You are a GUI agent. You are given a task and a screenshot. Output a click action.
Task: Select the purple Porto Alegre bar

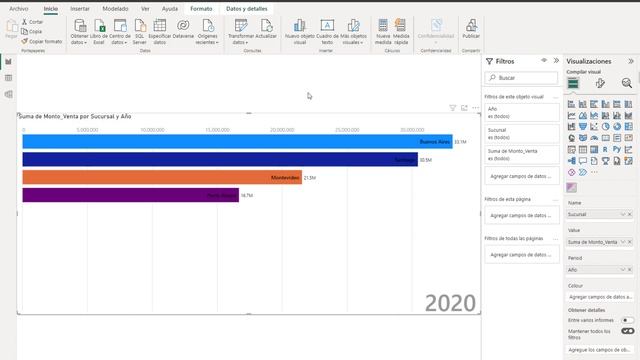pos(131,195)
